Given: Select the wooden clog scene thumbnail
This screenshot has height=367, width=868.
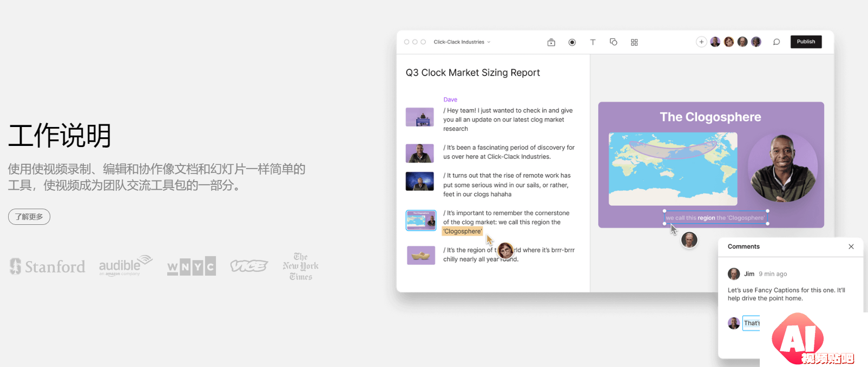Looking at the screenshot, I should 421,255.
